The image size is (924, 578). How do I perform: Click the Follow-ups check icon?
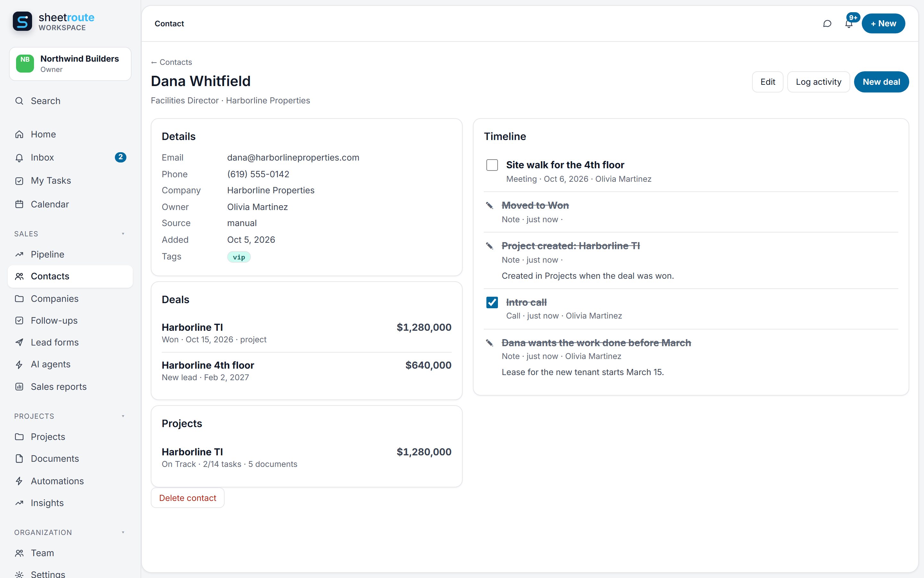click(19, 320)
